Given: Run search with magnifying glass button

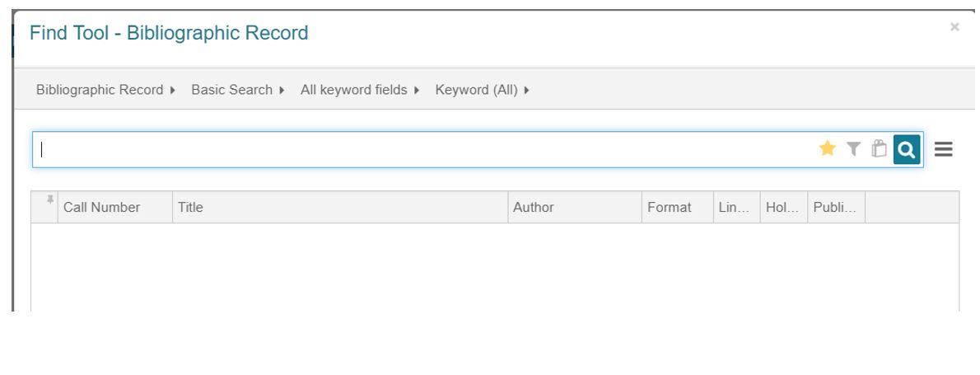Looking at the screenshot, I should point(907,149).
